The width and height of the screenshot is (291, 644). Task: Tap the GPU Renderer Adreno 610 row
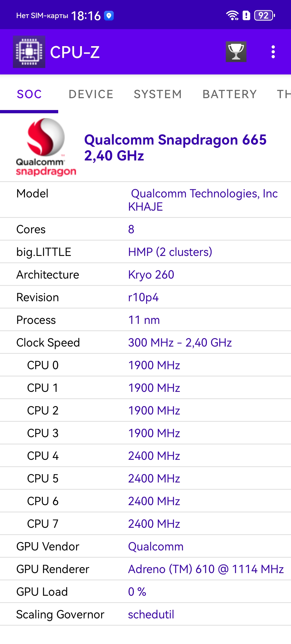(x=145, y=569)
